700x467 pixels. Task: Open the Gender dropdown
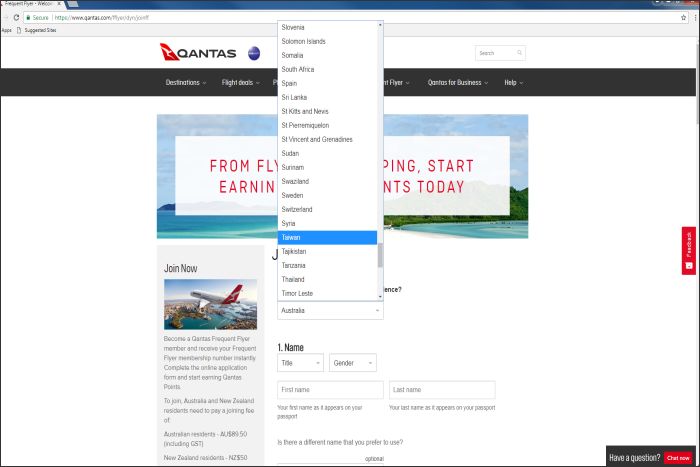coord(353,363)
